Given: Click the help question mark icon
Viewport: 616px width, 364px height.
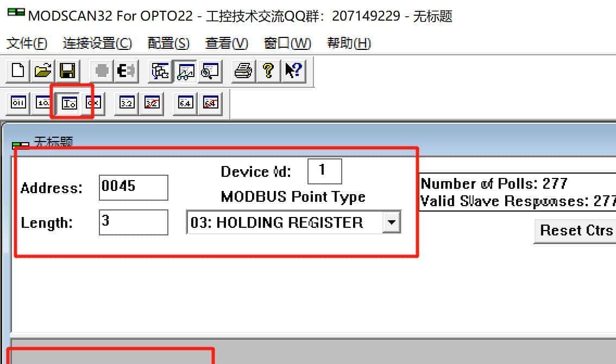Looking at the screenshot, I should (x=268, y=71).
